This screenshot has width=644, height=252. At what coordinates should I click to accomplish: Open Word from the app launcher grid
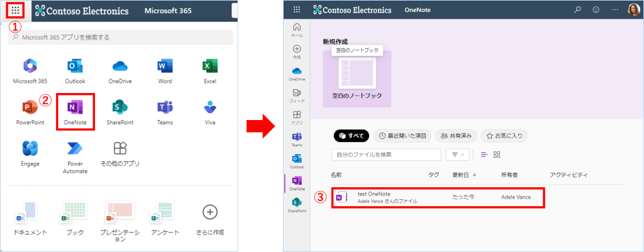click(165, 68)
